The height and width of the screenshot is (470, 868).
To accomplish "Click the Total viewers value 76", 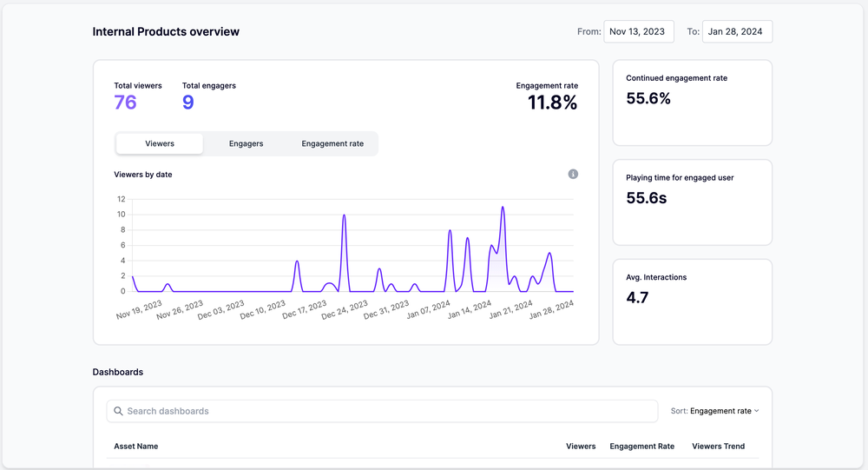I will pos(126,103).
